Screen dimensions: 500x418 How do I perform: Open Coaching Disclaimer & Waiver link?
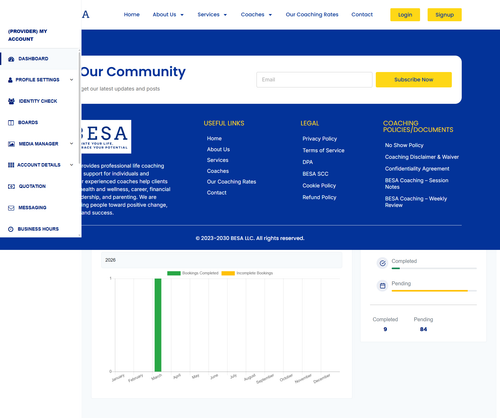(x=422, y=157)
